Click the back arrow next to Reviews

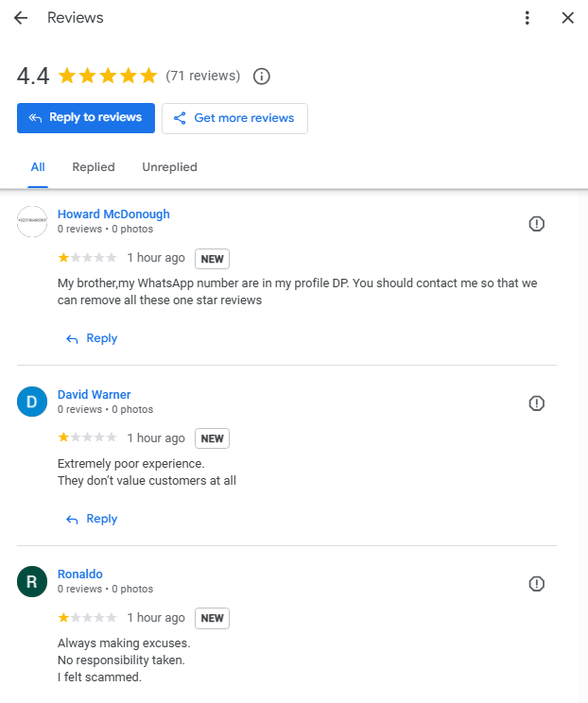pyautogui.click(x=21, y=18)
